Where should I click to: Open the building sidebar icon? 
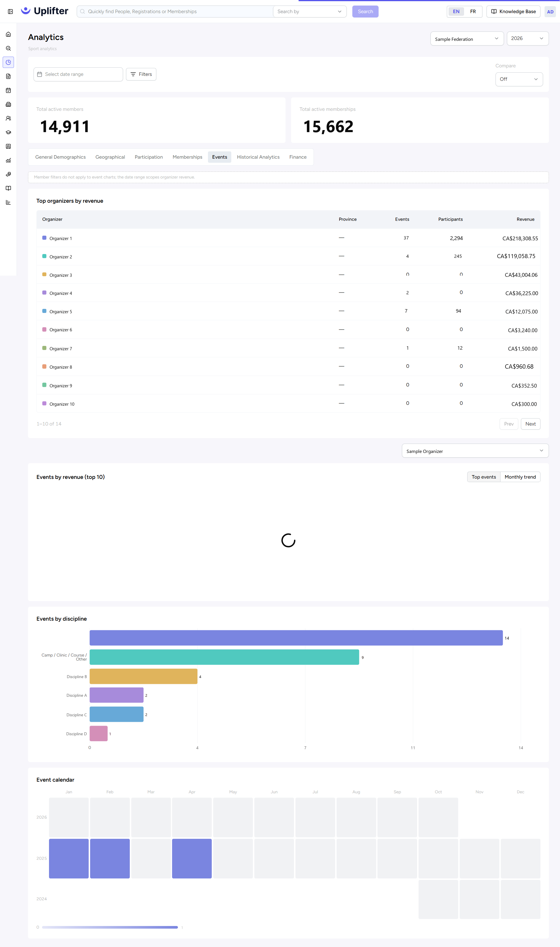(x=8, y=104)
